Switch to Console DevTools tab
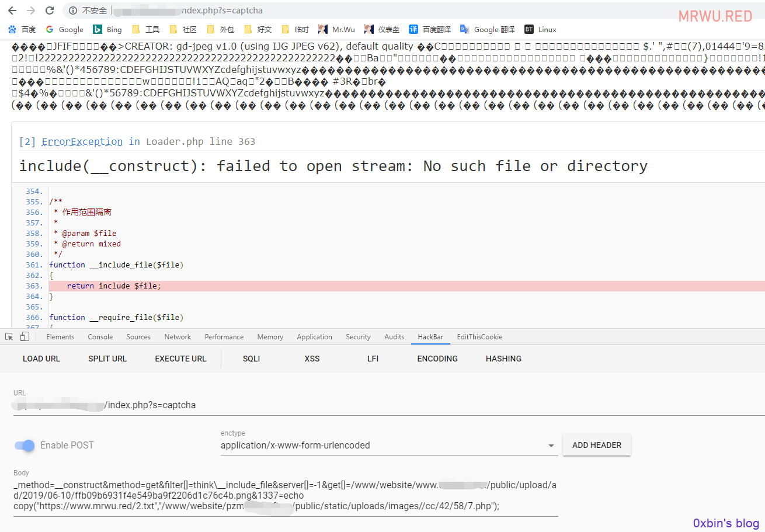Screen dimensions: 765x532 click(x=100, y=337)
